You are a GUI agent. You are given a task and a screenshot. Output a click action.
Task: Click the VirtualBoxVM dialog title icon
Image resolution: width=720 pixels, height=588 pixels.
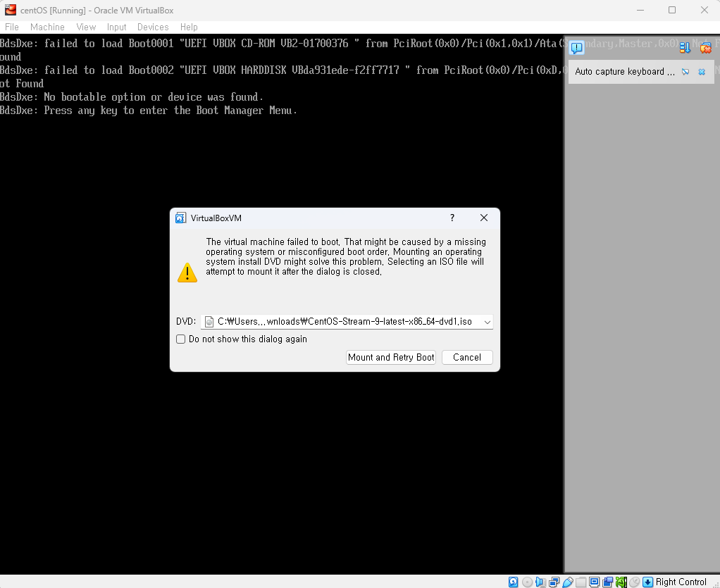coord(181,218)
